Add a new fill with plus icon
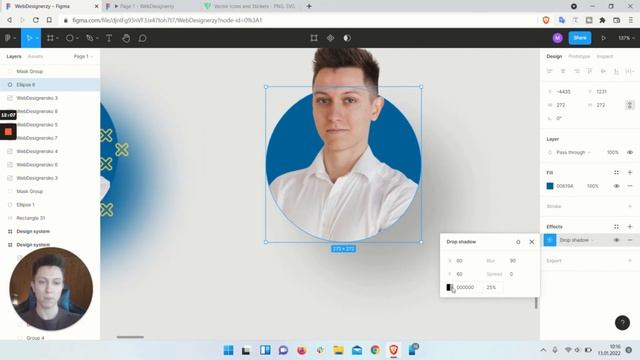The height and width of the screenshot is (360, 640). pyautogui.click(x=630, y=172)
